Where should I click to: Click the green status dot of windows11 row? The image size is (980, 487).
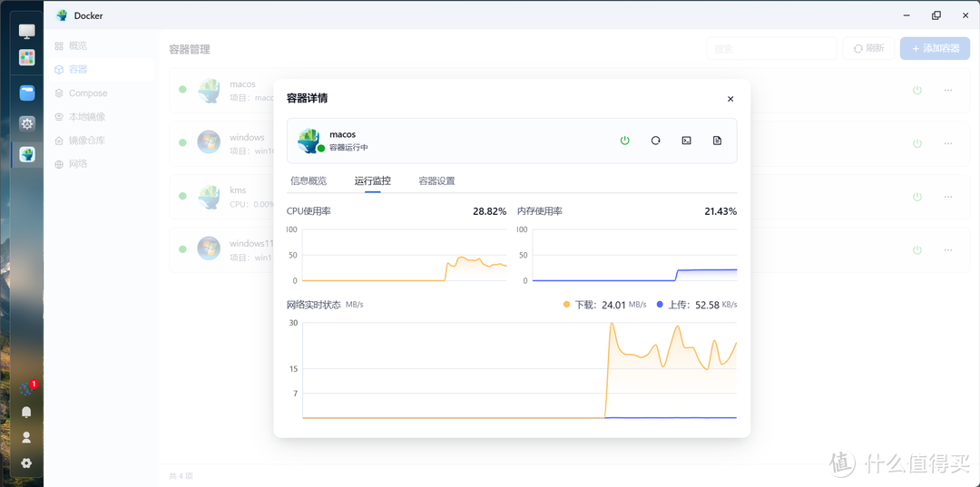pos(182,249)
